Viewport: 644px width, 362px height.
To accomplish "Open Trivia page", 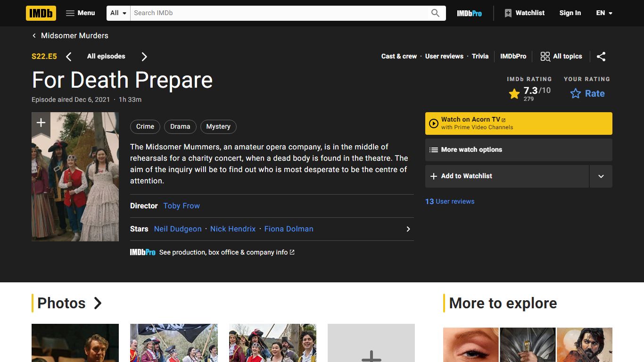I will (480, 56).
